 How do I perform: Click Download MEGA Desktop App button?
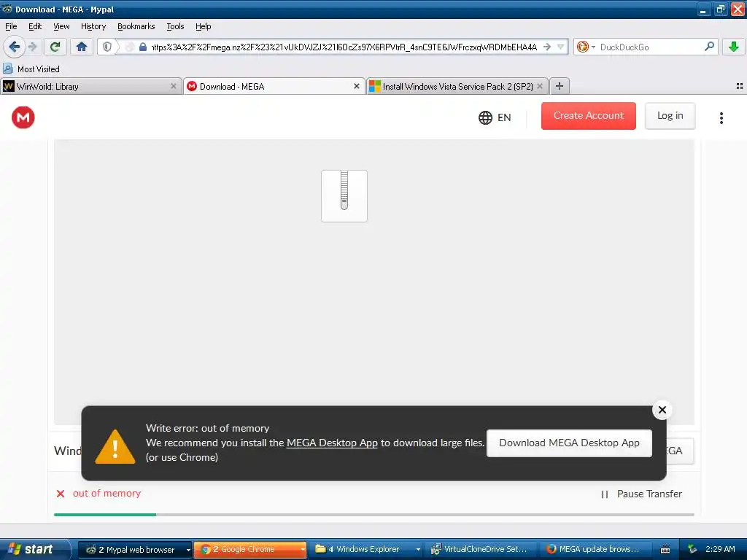click(x=569, y=443)
